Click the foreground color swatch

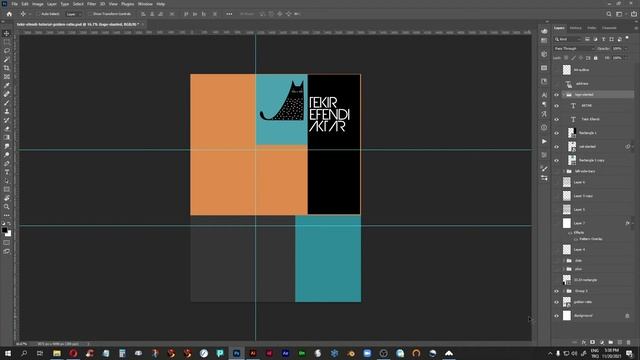tap(4, 230)
